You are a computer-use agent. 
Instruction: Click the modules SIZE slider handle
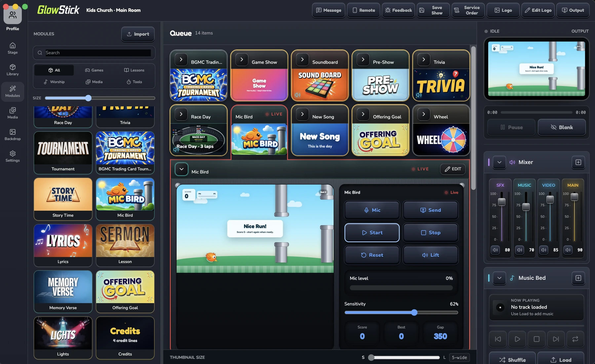click(x=88, y=98)
